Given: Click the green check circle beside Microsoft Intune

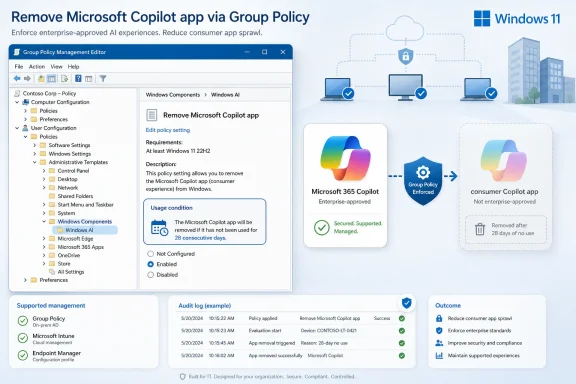Looking at the screenshot, I should [23, 338].
